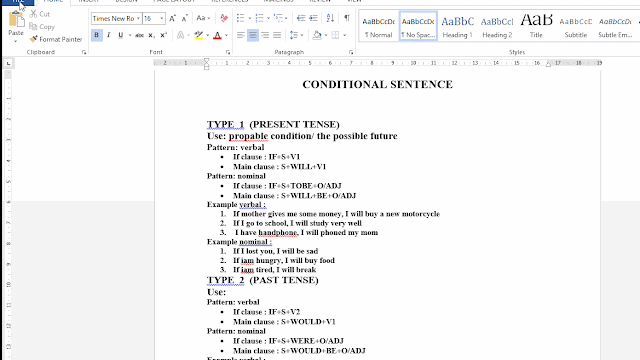Shrink font size with smaller A icon

pyautogui.click(x=184, y=18)
